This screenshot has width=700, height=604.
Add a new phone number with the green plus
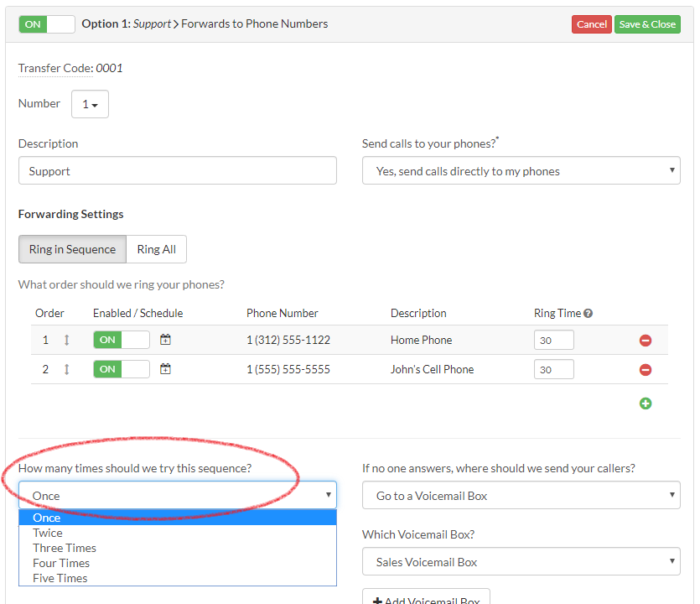click(x=645, y=404)
